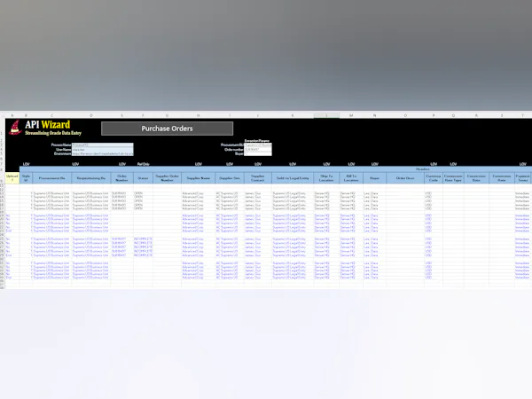Image resolution: width=532 pixels, height=399 pixels.
Task: Select spreadsheet column D header
Action: 91,115
